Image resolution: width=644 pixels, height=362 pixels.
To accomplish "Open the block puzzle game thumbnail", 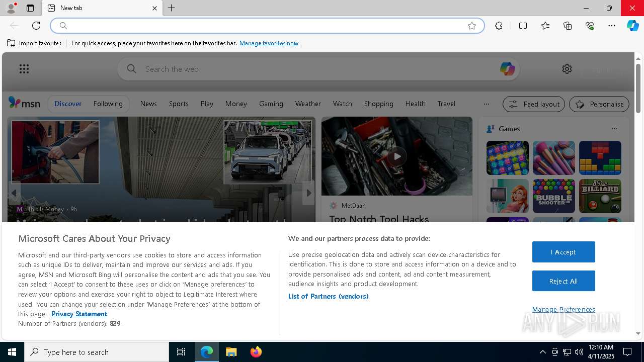I will coord(600,158).
